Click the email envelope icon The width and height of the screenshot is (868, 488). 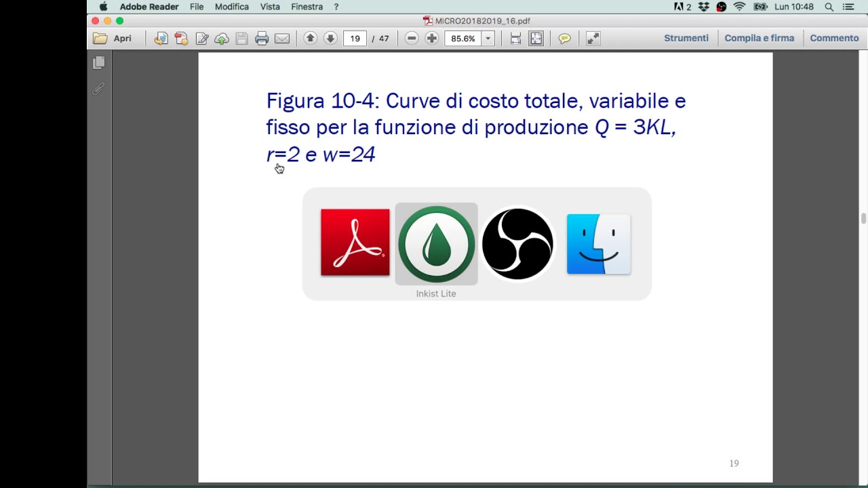[282, 39]
